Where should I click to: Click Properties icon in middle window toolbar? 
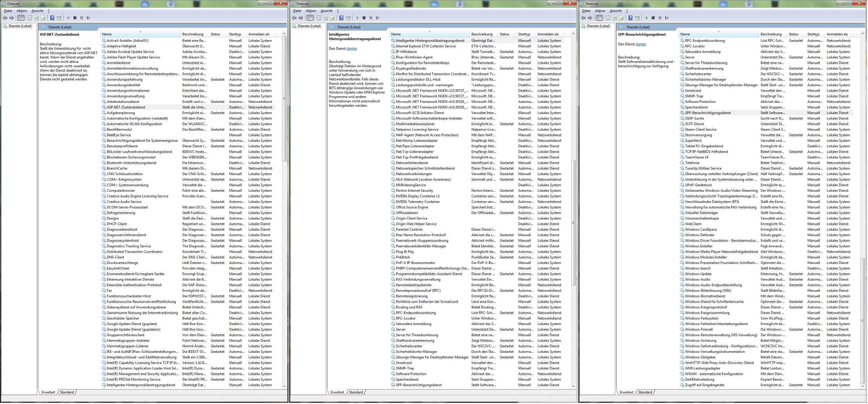coord(319,18)
